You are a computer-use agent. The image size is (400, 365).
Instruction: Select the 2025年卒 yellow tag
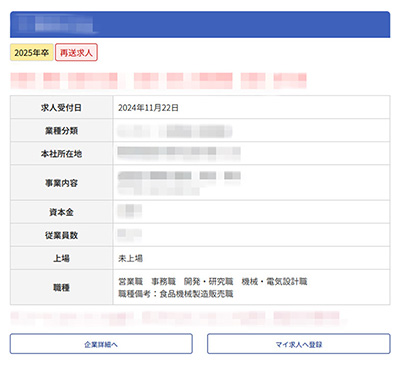pos(32,52)
